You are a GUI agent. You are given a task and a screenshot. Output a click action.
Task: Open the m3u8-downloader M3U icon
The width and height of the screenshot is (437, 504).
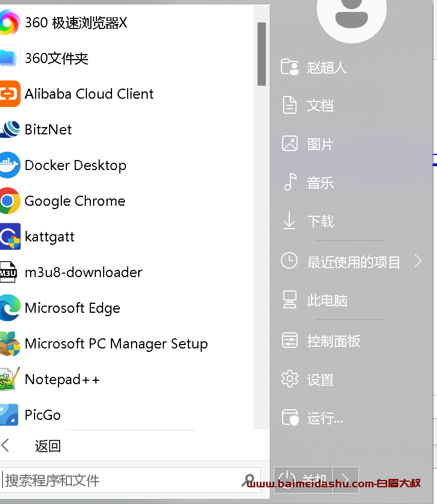coord(8,272)
